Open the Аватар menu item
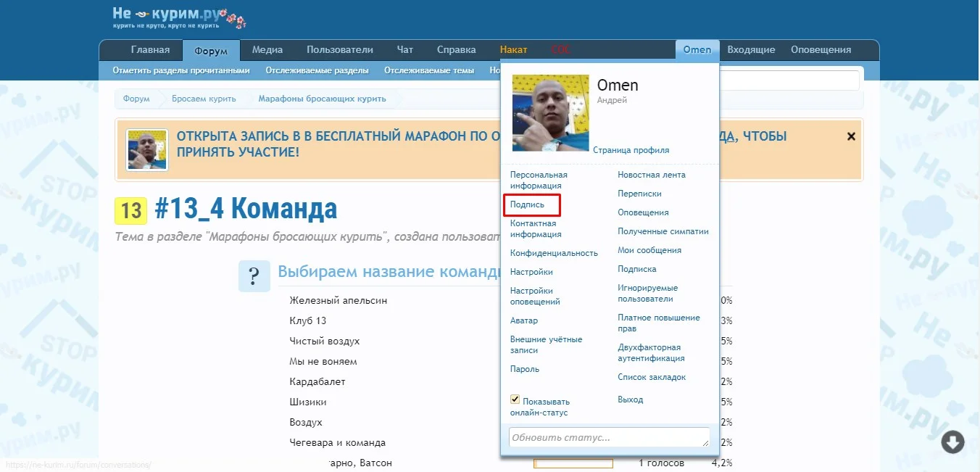The width and height of the screenshot is (980, 472). pyautogui.click(x=524, y=320)
